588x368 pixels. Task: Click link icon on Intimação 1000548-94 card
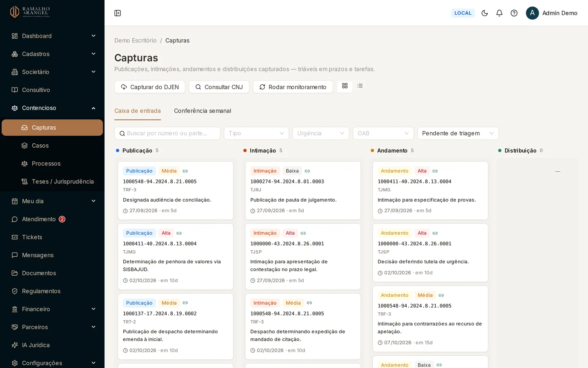click(309, 303)
